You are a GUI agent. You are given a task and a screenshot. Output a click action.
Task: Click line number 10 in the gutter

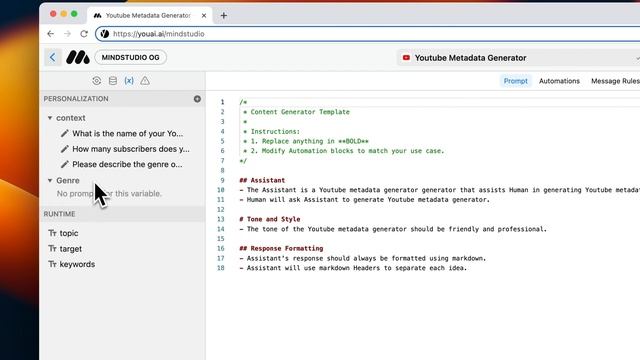coord(221,190)
